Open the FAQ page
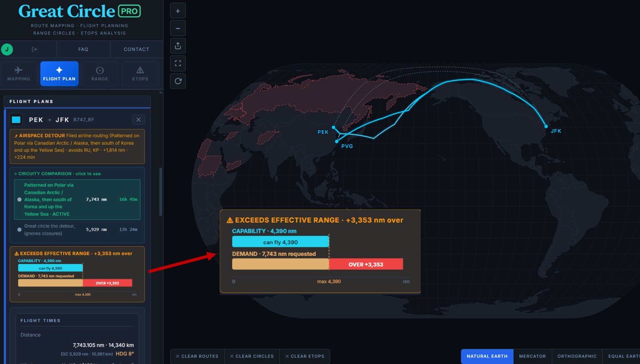The image size is (640, 364). click(83, 50)
